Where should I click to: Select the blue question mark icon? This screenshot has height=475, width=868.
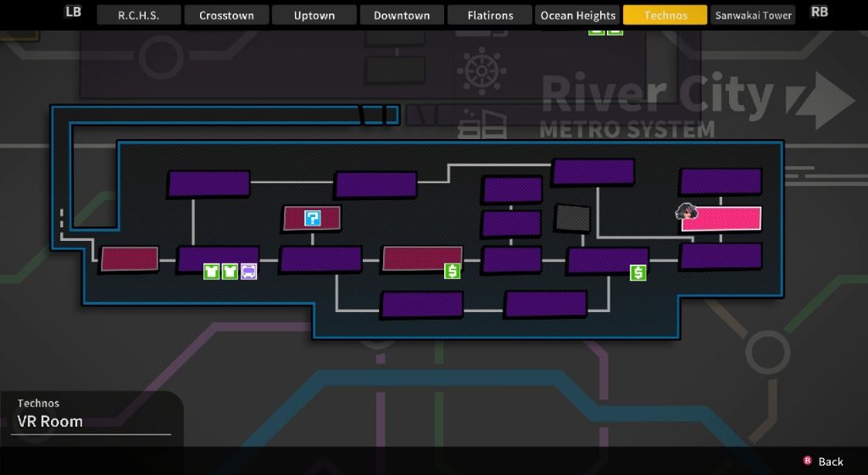pos(312,218)
